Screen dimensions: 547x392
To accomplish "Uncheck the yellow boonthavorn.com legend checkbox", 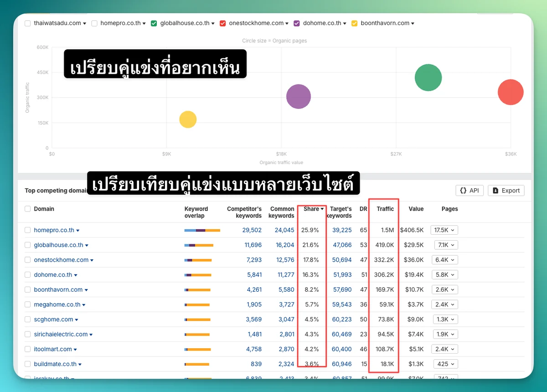I will click(x=354, y=23).
